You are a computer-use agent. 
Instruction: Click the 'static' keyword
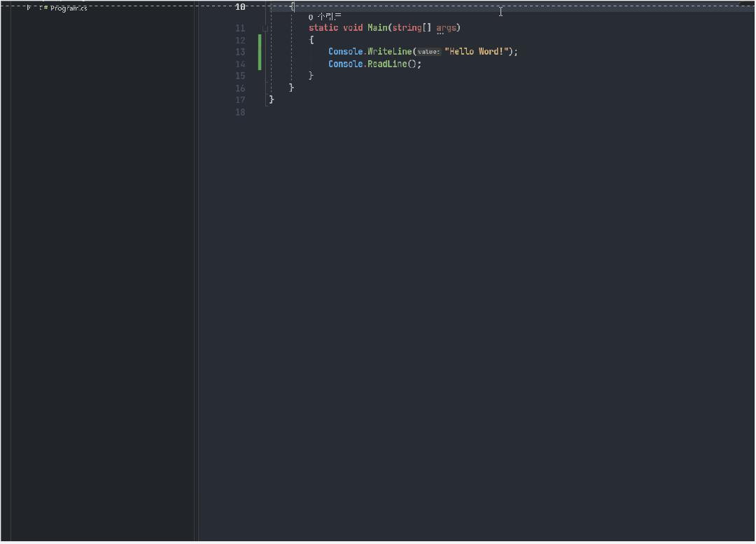point(323,28)
